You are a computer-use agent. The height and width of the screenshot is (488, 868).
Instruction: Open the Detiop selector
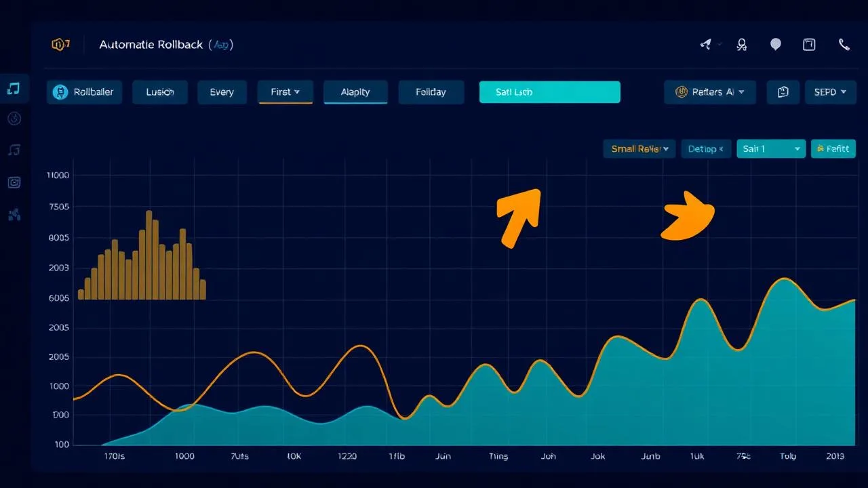click(x=706, y=149)
